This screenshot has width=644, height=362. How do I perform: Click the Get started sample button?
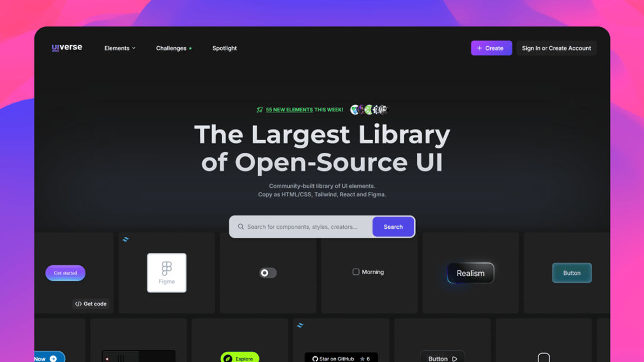point(65,273)
